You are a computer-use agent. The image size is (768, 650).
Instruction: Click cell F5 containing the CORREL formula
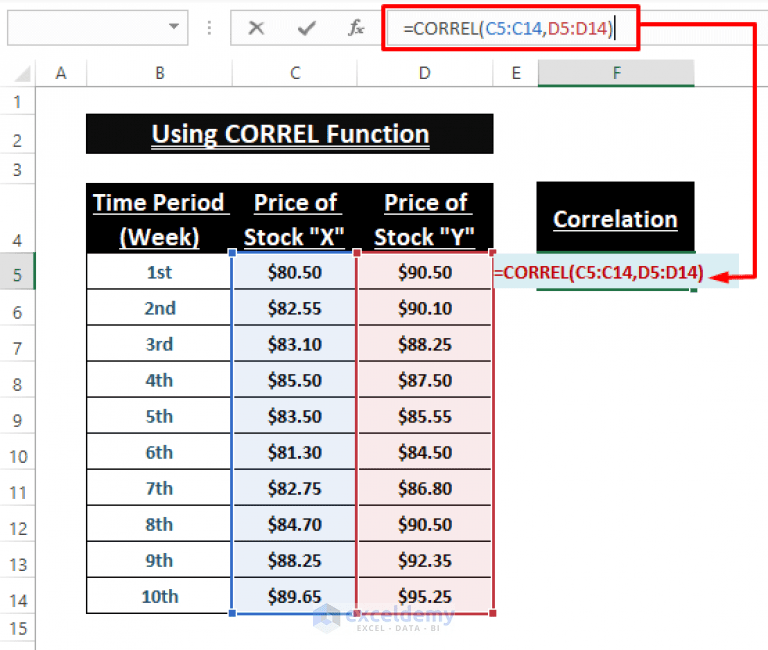[615, 272]
